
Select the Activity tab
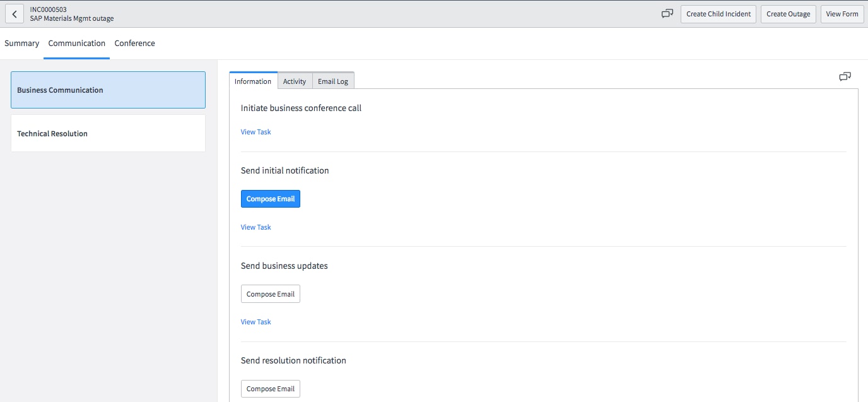[295, 81]
